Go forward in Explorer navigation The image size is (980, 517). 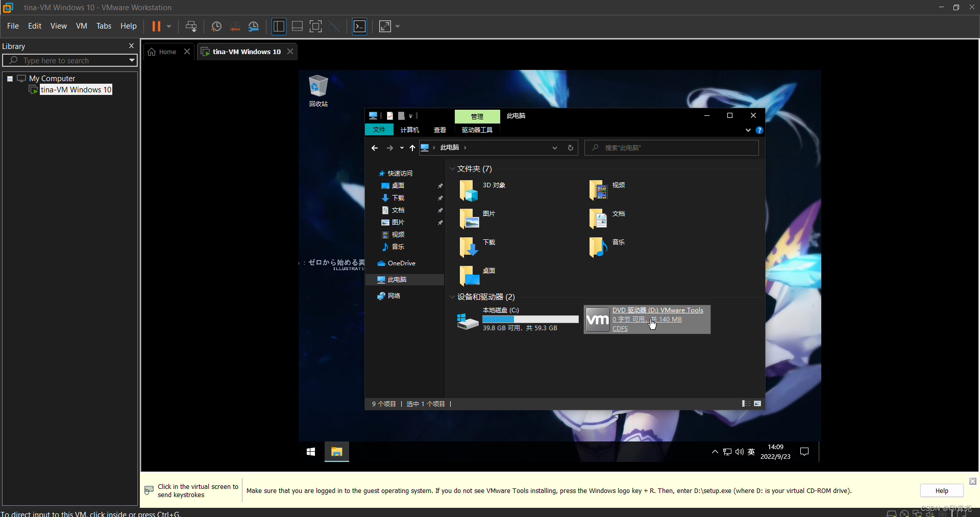click(x=390, y=148)
